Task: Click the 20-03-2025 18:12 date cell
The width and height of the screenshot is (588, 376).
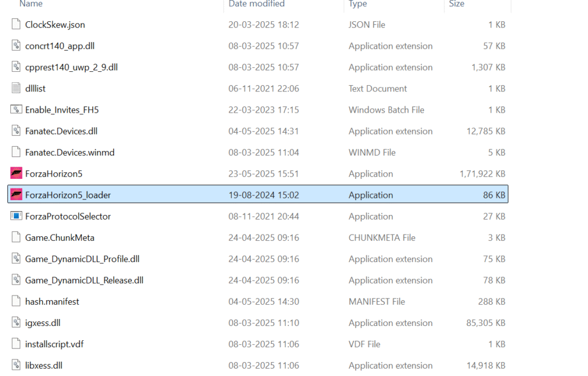Action: tap(264, 25)
